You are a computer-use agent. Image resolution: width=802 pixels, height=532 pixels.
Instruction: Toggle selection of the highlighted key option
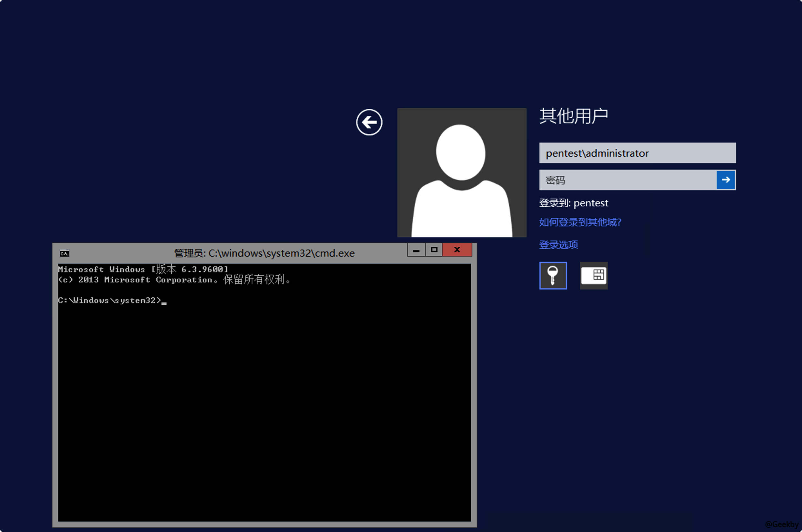553,275
